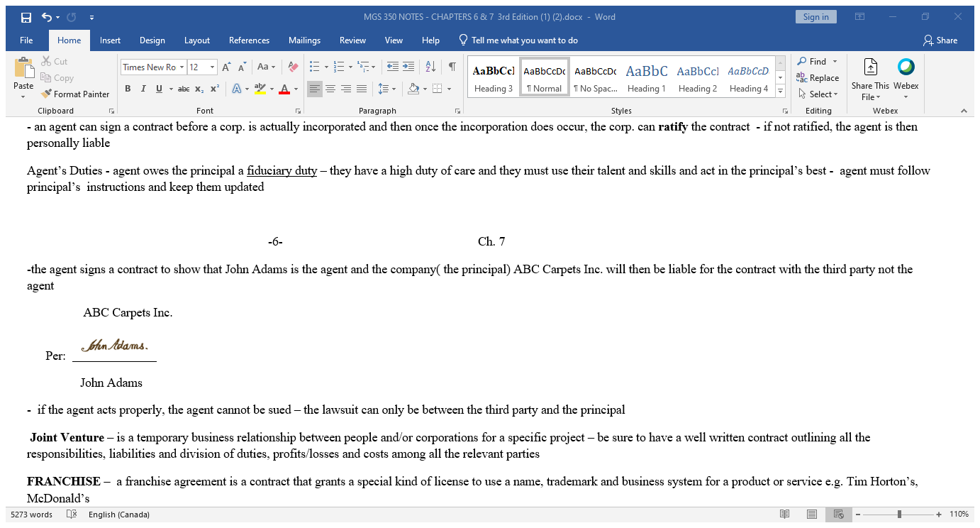Open the line spacing dropdown
The image size is (980, 528).
click(x=386, y=89)
